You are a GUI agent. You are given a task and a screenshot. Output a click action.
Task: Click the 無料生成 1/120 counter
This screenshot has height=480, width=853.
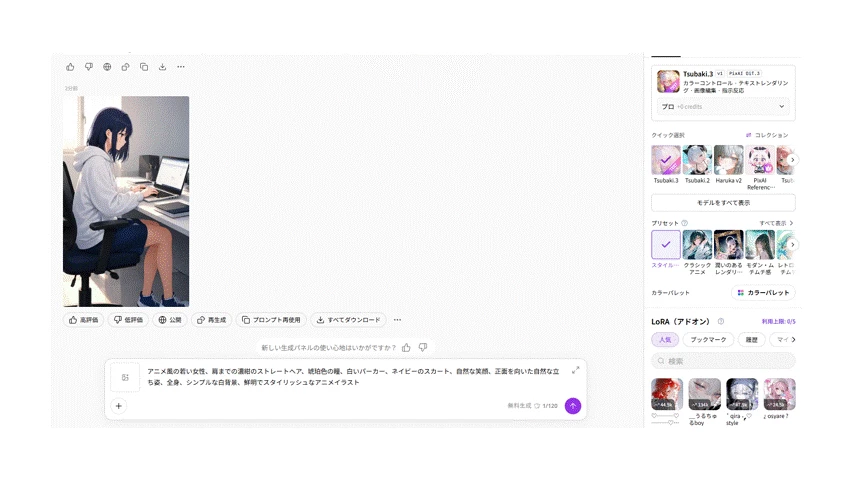pyautogui.click(x=533, y=406)
